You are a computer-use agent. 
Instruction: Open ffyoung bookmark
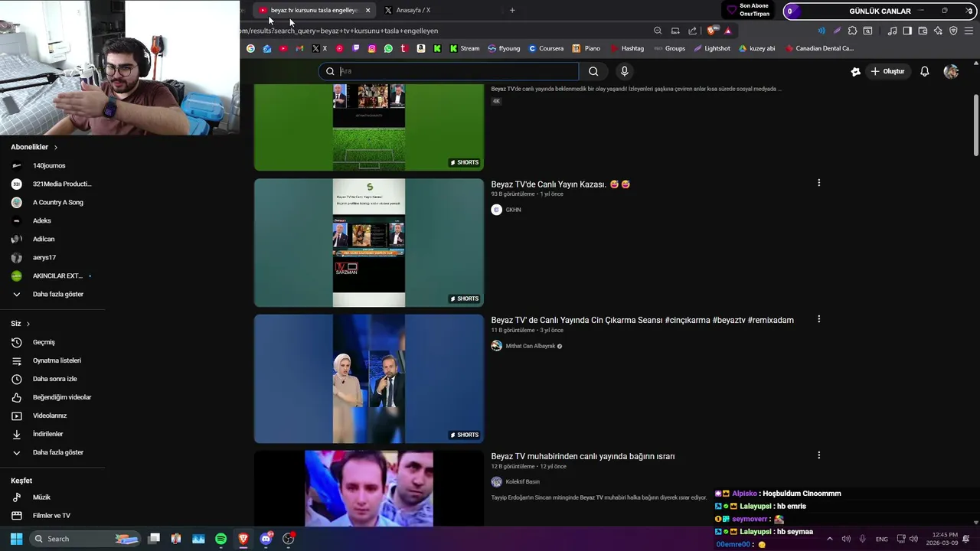click(x=504, y=48)
